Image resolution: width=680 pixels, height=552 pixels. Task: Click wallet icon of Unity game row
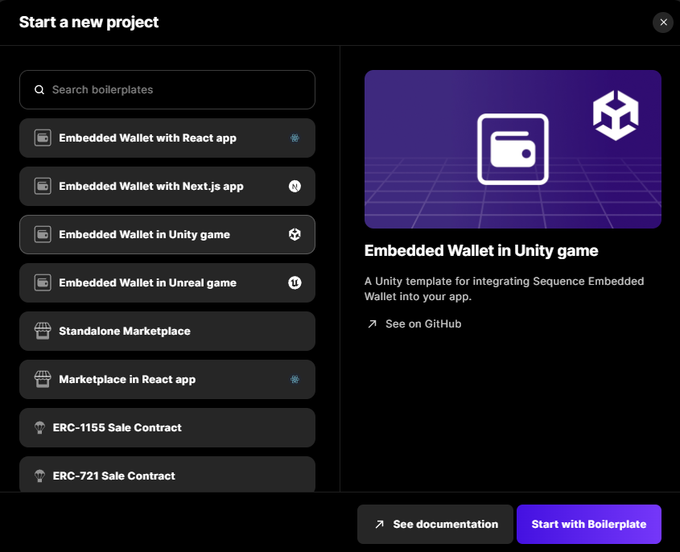point(42,235)
